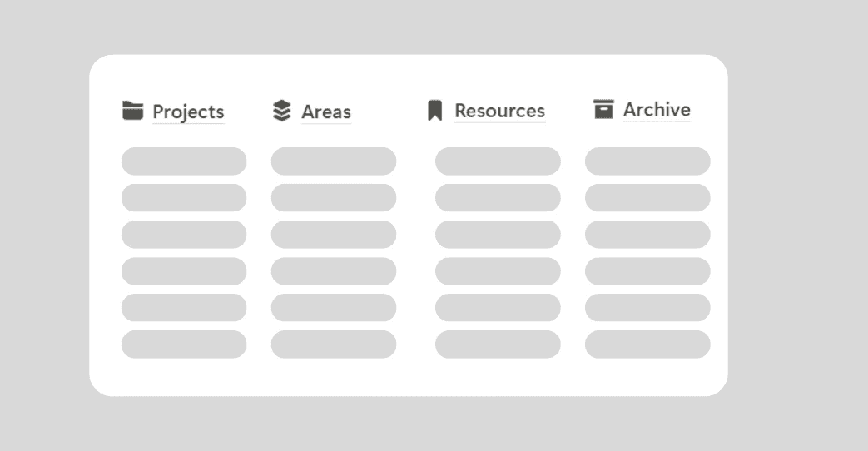Select the fourth placeholder item under Resources
This screenshot has height=451, width=868.
[498, 271]
